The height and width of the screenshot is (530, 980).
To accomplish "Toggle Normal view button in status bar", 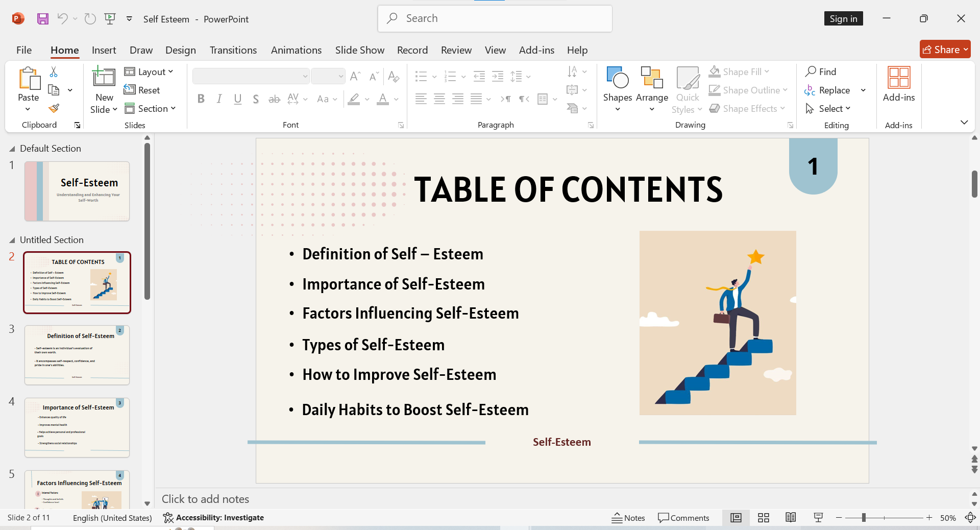I will tap(736, 518).
